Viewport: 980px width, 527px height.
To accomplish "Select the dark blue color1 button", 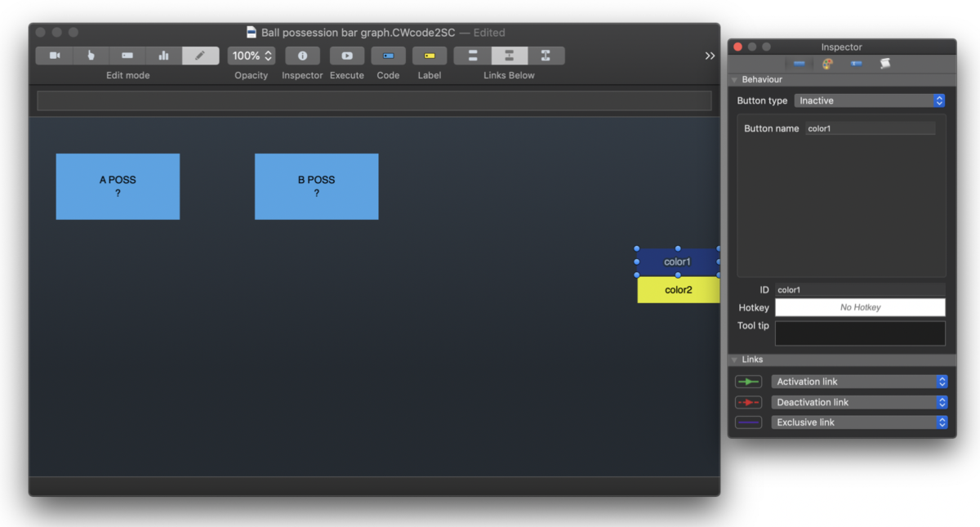I will pyautogui.click(x=678, y=261).
